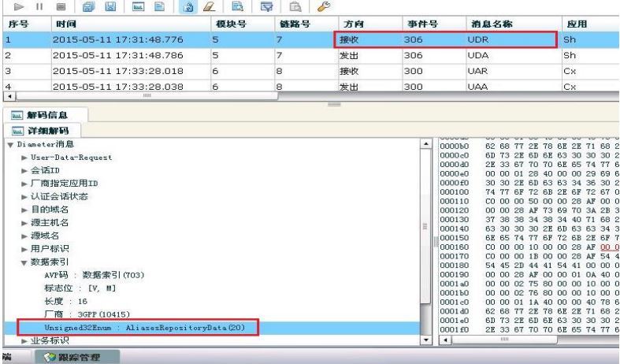
Task: Open the 跟踪管理 bottom tab
Action: pyautogui.click(x=76, y=355)
